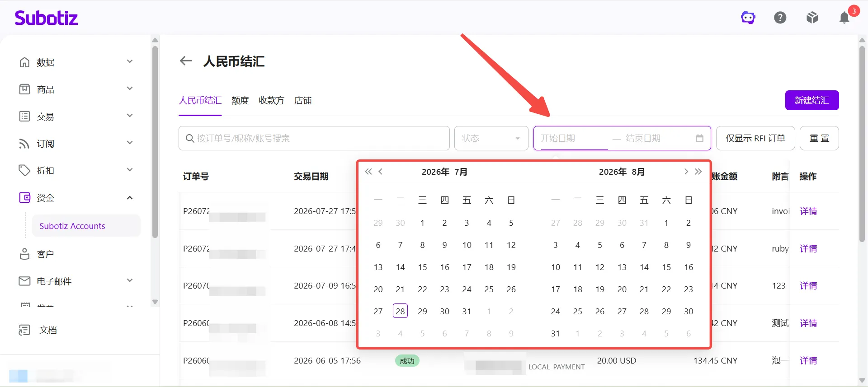Open the help question mark icon
This screenshot has width=868, height=387.
click(780, 18)
